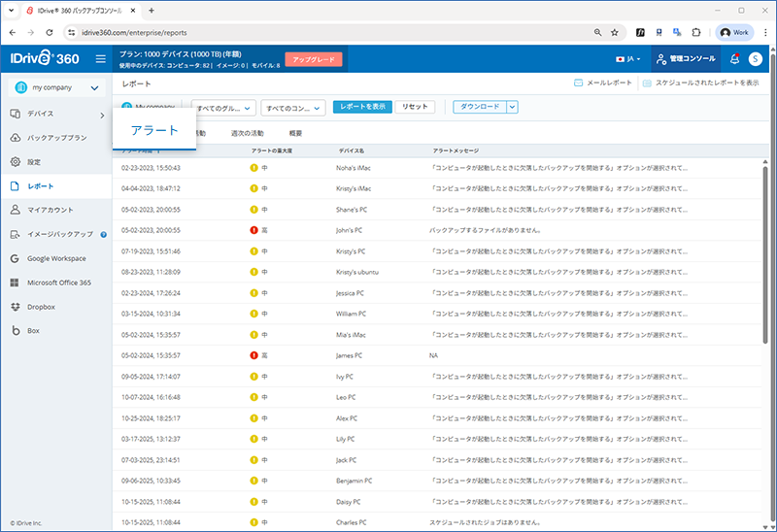This screenshot has height=532, width=777.
Task: Open 設定 settings gear in sidebar
Action: [16, 161]
